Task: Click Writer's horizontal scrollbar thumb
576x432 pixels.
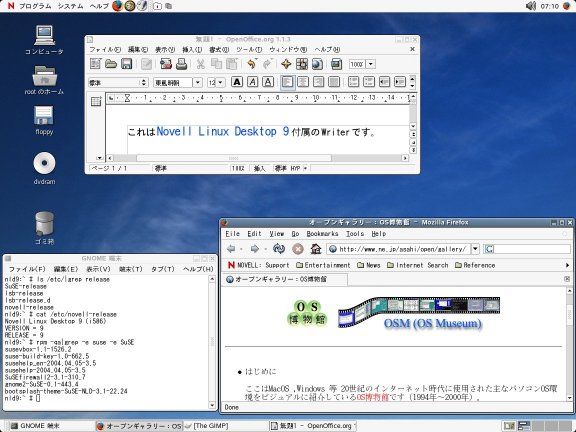Action: [x=234, y=158]
